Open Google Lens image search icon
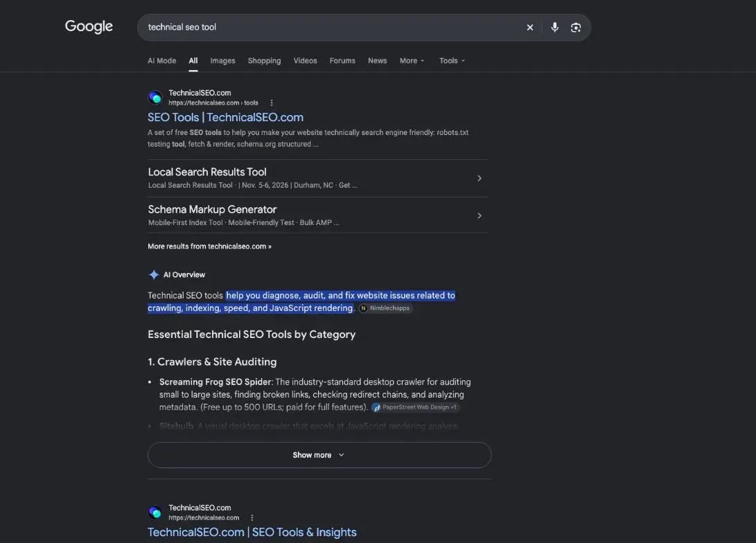This screenshot has width=756, height=543. pos(576,28)
